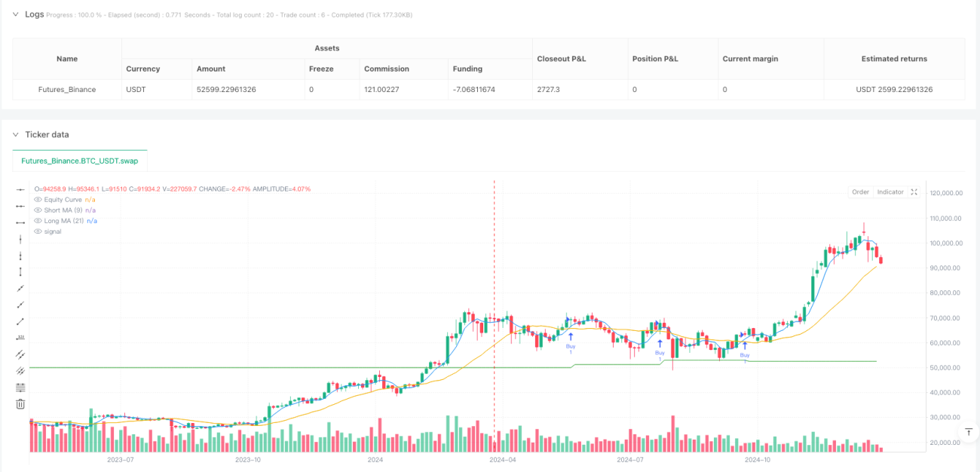Hide the signal indicator

[38, 231]
